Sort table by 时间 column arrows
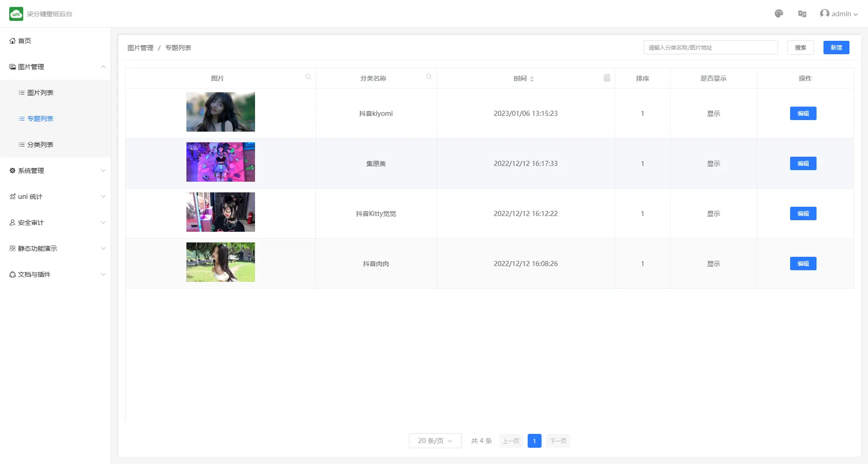The height and width of the screenshot is (464, 868). [532, 79]
